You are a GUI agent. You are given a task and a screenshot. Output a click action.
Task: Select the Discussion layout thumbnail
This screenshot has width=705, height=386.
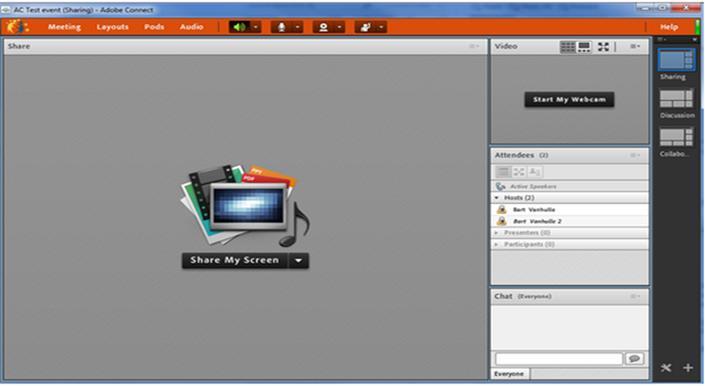pos(676,99)
